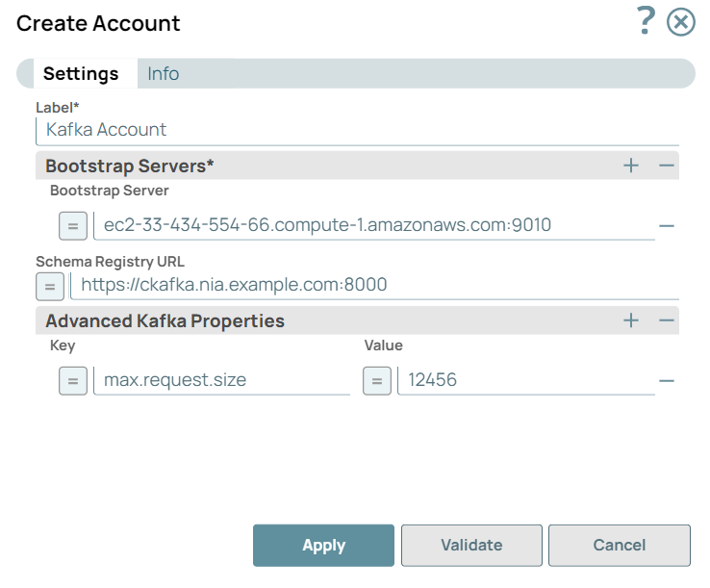
Task: Toggle expression for the Key field
Action: tap(73, 381)
